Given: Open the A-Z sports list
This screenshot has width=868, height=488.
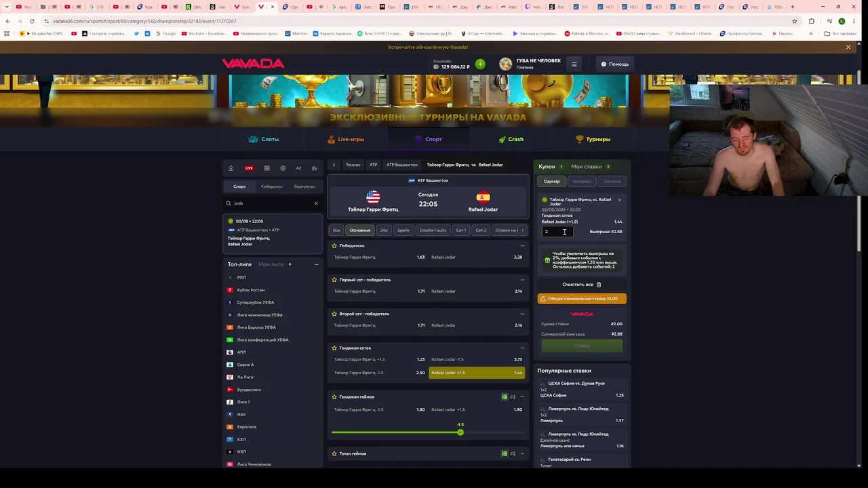Looking at the screenshot, I should [298, 168].
